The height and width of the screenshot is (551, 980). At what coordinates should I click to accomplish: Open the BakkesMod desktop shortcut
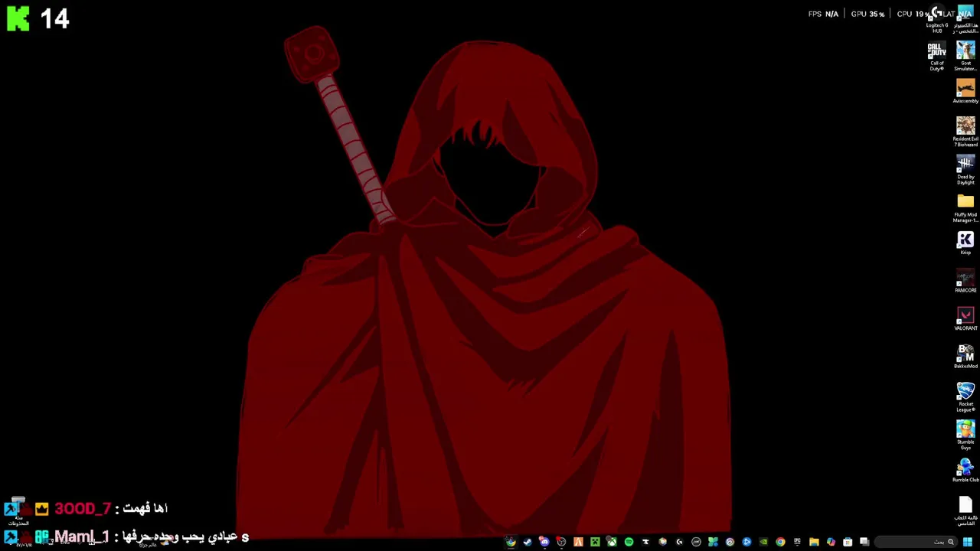965,357
